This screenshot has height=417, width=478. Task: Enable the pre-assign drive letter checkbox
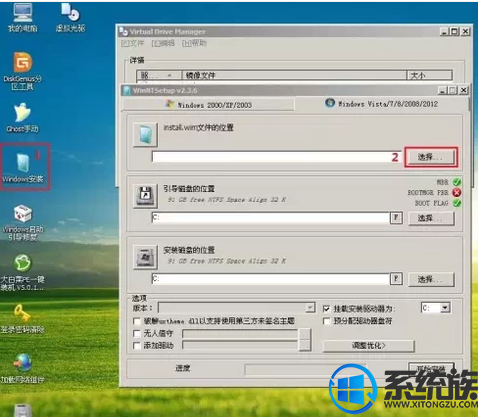pos(326,321)
